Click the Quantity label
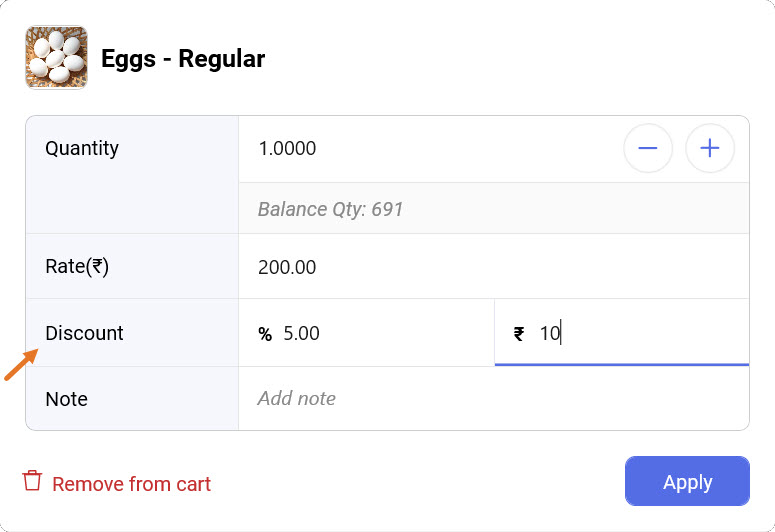Viewport: 775px width, 532px height. point(82,149)
